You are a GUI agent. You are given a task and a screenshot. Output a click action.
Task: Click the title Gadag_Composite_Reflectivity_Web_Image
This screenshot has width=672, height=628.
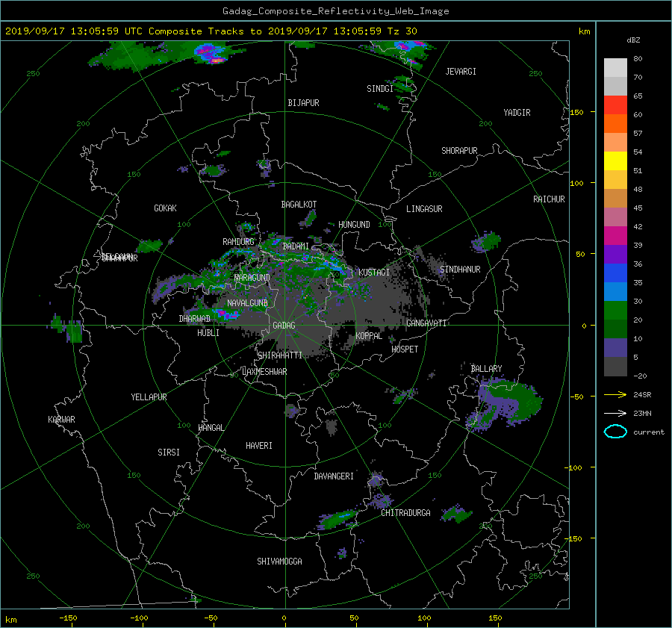tap(335, 11)
